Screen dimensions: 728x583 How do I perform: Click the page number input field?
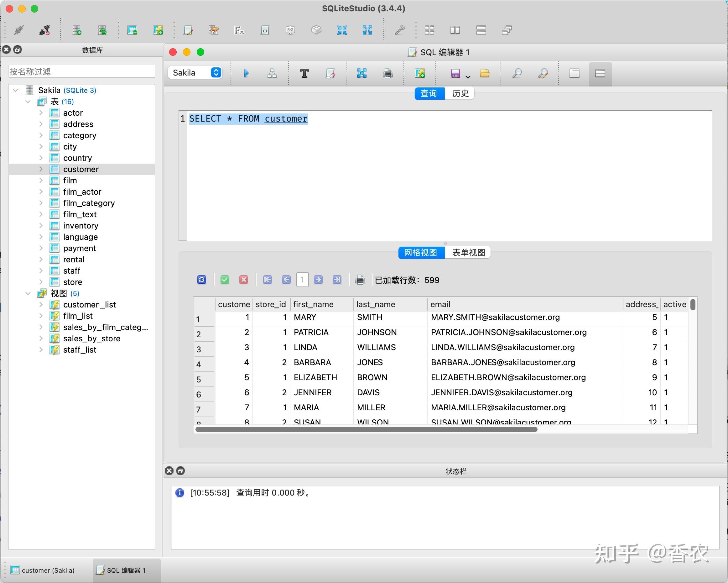coord(302,280)
